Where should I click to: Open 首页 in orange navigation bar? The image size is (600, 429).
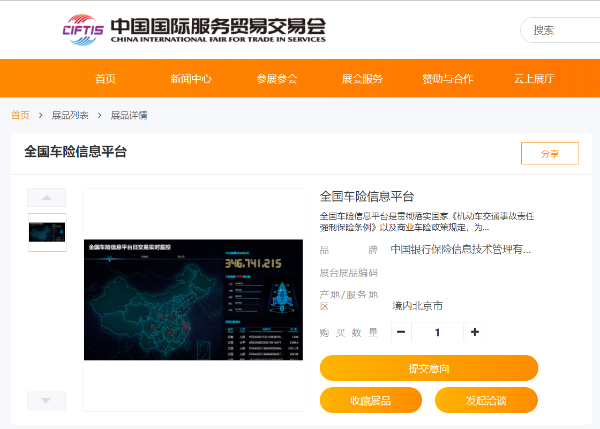point(105,79)
